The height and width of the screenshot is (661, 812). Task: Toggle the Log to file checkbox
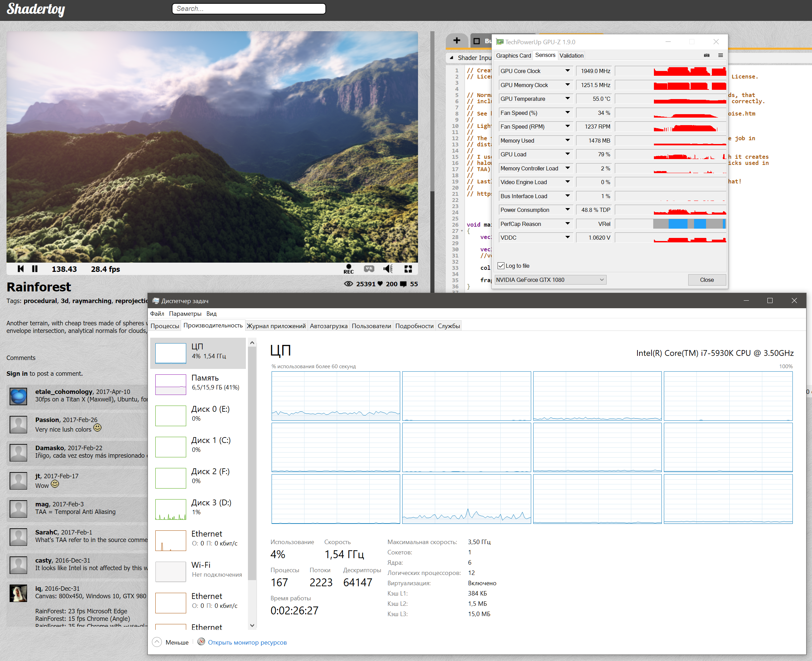501,266
